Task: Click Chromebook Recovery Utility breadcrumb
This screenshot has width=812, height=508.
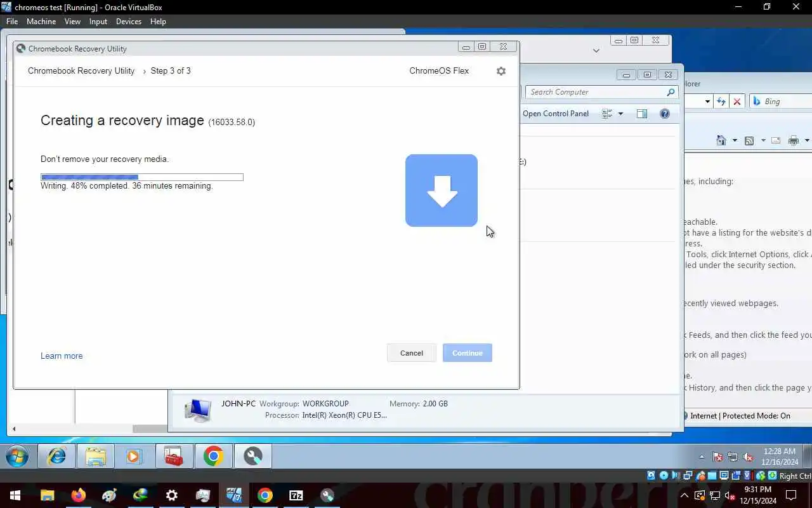Action: point(81,70)
